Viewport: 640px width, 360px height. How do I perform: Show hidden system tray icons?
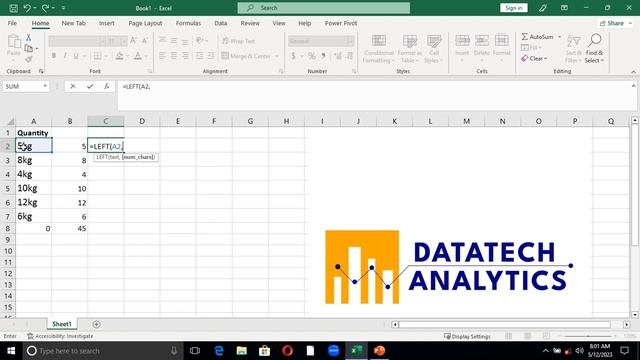(545, 351)
